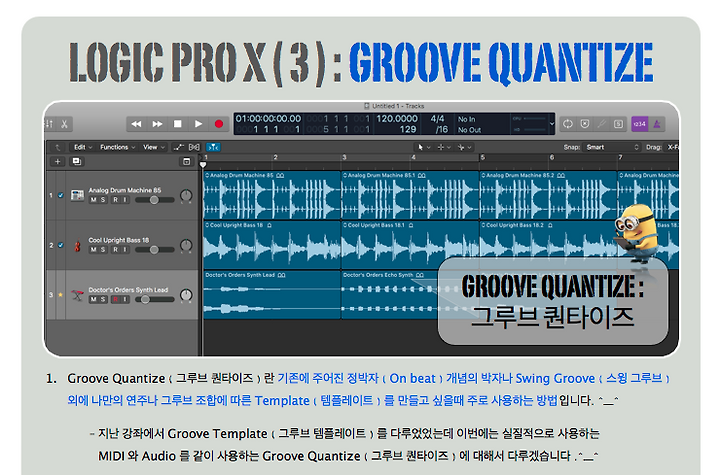The image size is (720, 475).
Task: Toggle the Show Automation icon
Action: pyautogui.click(x=179, y=147)
